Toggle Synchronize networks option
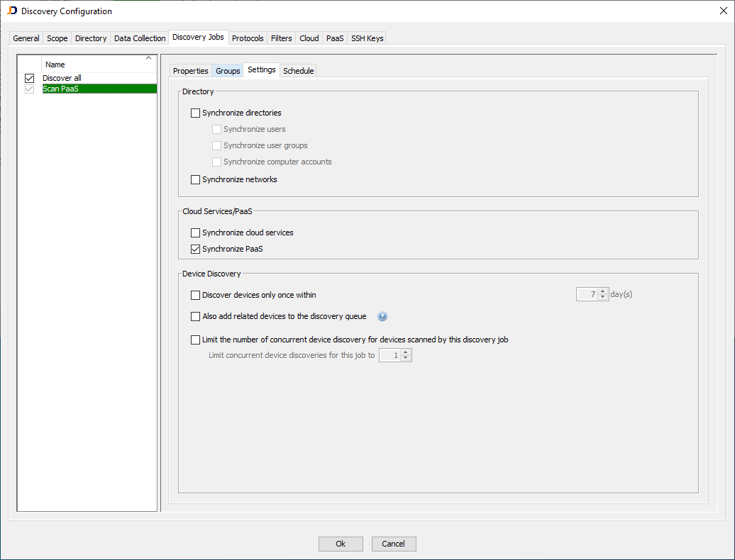This screenshot has width=735, height=560. click(x=196, y=180)
